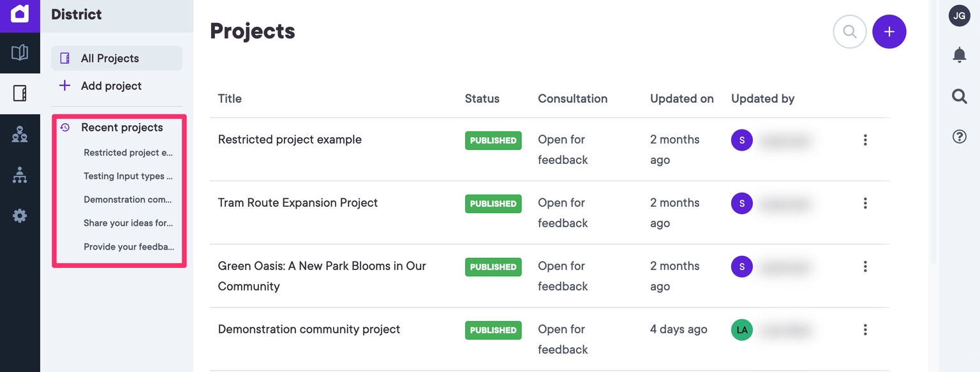Open the JG user avatar menu
The height and width of the screenshot is (372, 980).
pos(959,16)
